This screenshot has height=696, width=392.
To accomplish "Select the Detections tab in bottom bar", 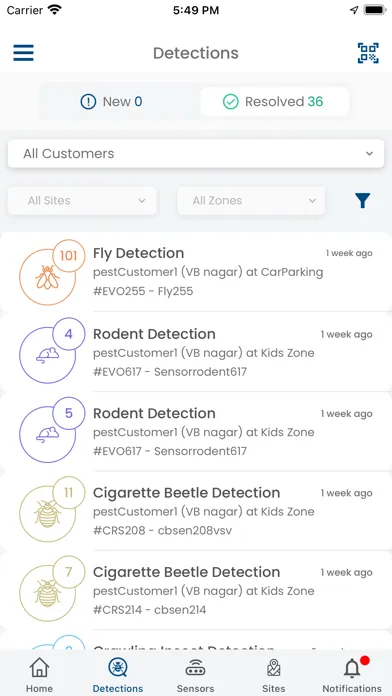I will pyautogui.click(x=118, y=674).
